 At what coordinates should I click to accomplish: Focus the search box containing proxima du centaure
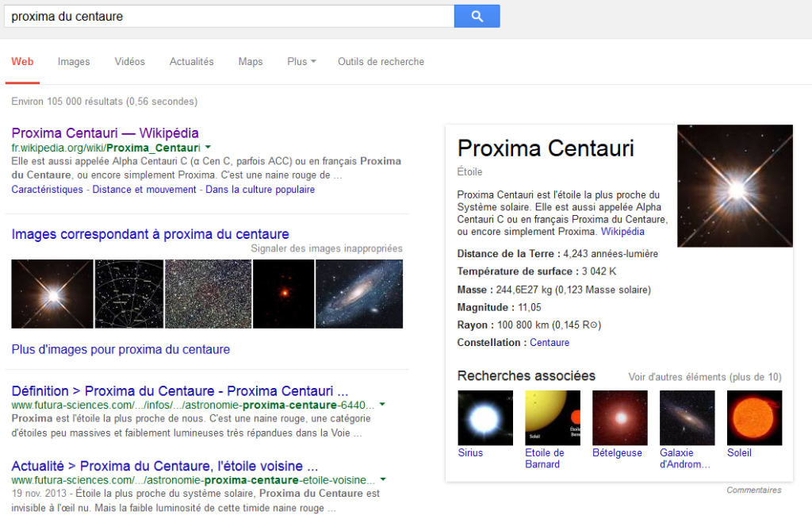(x=229, y=16)
